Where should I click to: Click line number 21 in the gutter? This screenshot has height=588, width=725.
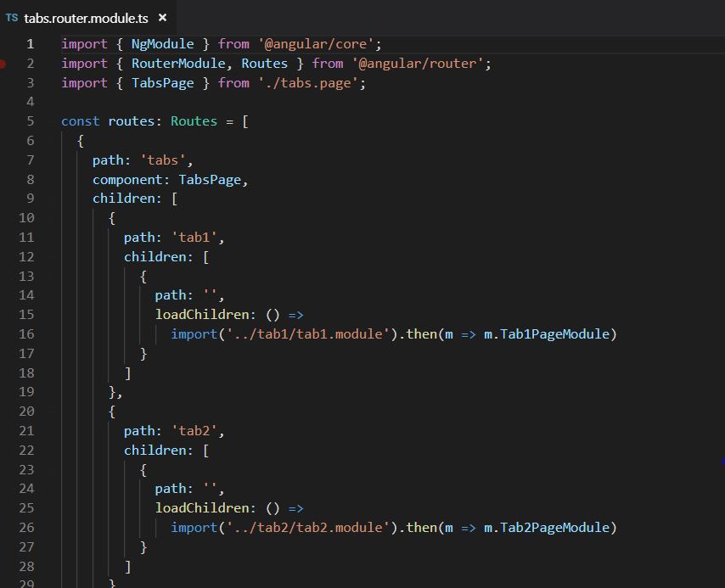[26, 431]
